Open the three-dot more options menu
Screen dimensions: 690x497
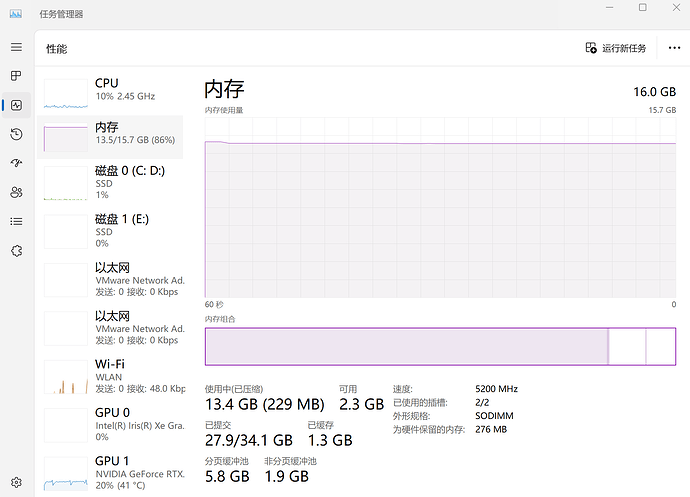click(674, 48)
